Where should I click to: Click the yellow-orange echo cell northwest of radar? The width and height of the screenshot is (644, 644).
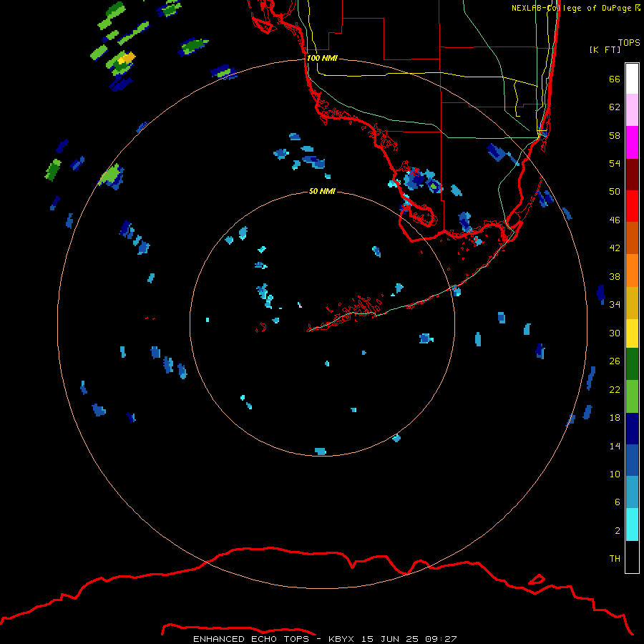click(x=127, y=58)
